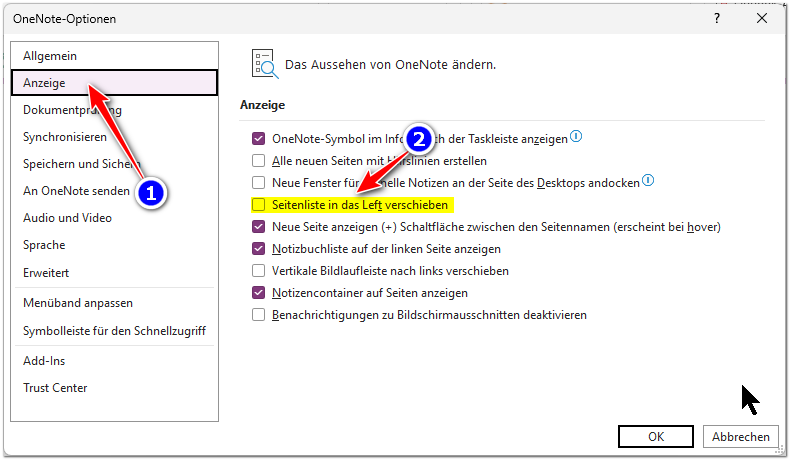Uncheck OneNote-Symbol im Infobereich checkbox
The image size is (790, 460).
tap(258, 139)
